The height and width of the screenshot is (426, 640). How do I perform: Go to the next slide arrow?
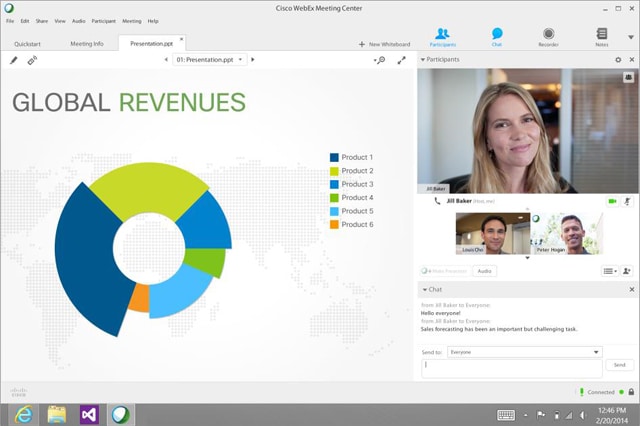253,60
